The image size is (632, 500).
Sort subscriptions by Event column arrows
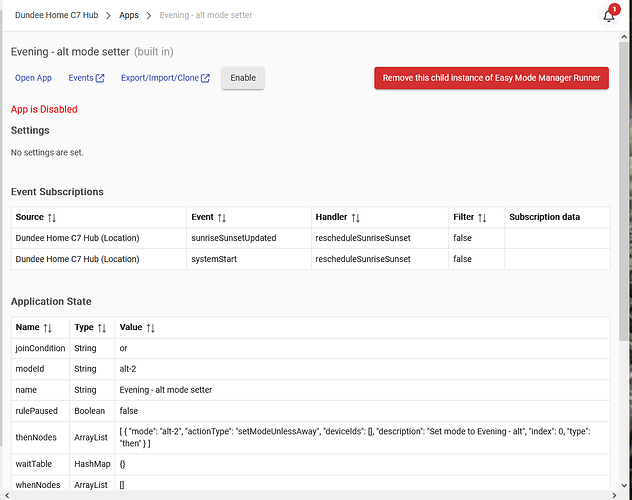(x=222, y=218)
